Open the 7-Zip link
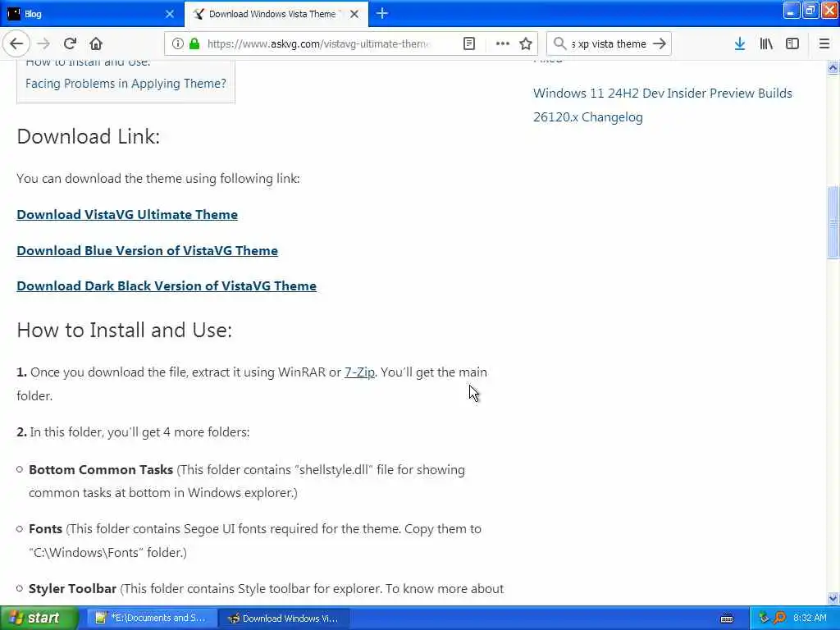 coord(359,372)
